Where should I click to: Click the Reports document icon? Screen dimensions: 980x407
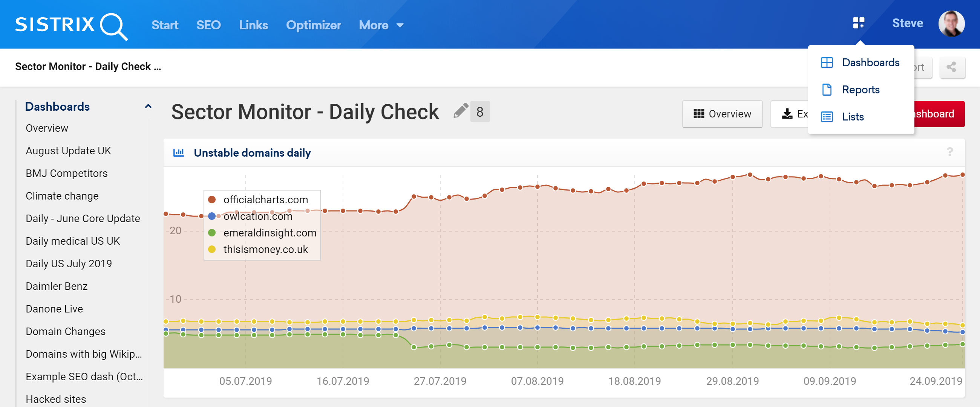827,90
